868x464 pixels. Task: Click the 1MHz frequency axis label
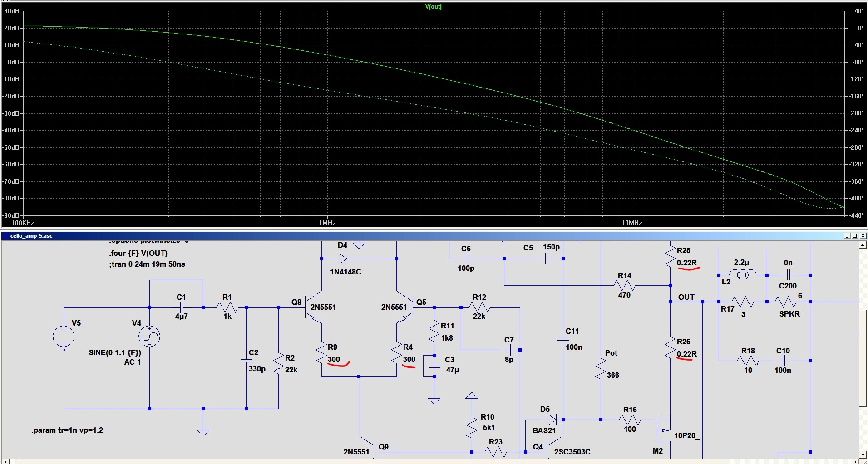(x=327, y=223)
